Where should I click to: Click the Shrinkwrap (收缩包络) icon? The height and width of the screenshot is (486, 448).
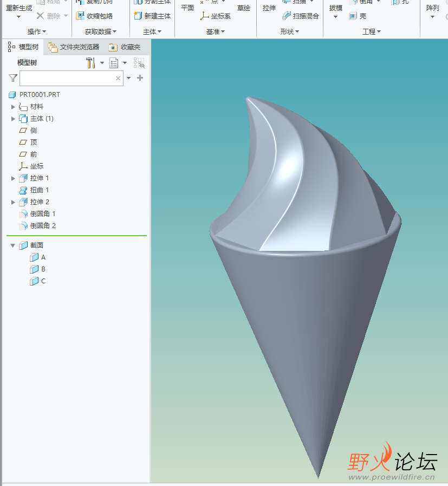click(x=80, y=16)
